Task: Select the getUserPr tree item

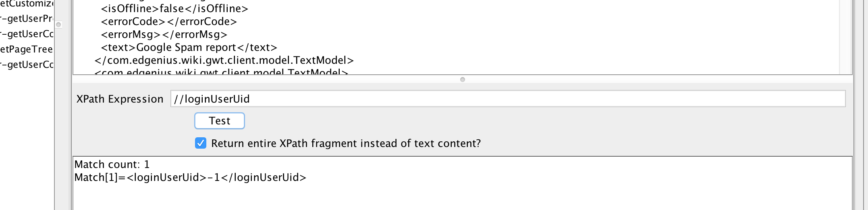Action: click(x=27, y=19)
